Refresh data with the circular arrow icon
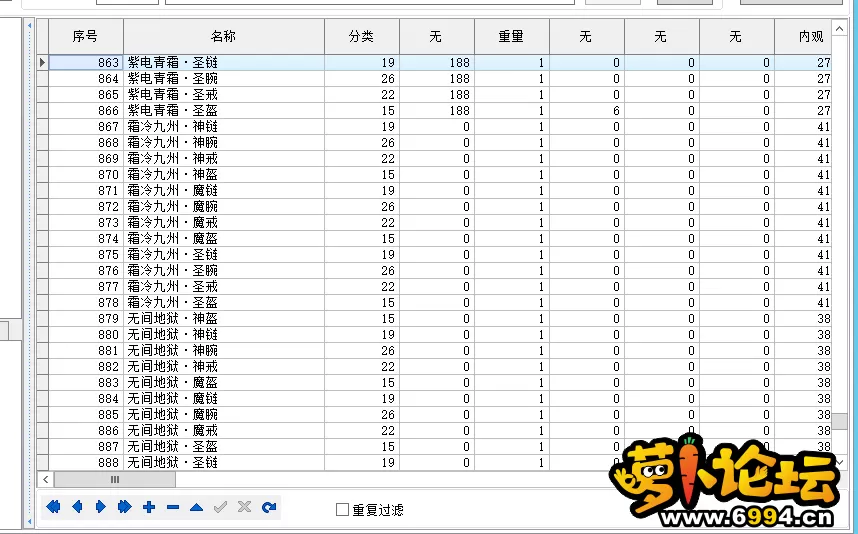This screenshot has width=858, height=534. [x=269, y=507]
